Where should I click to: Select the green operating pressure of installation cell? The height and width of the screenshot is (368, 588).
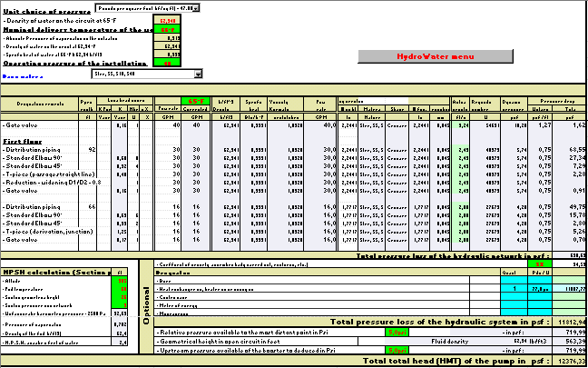click(x=167, y=63)
